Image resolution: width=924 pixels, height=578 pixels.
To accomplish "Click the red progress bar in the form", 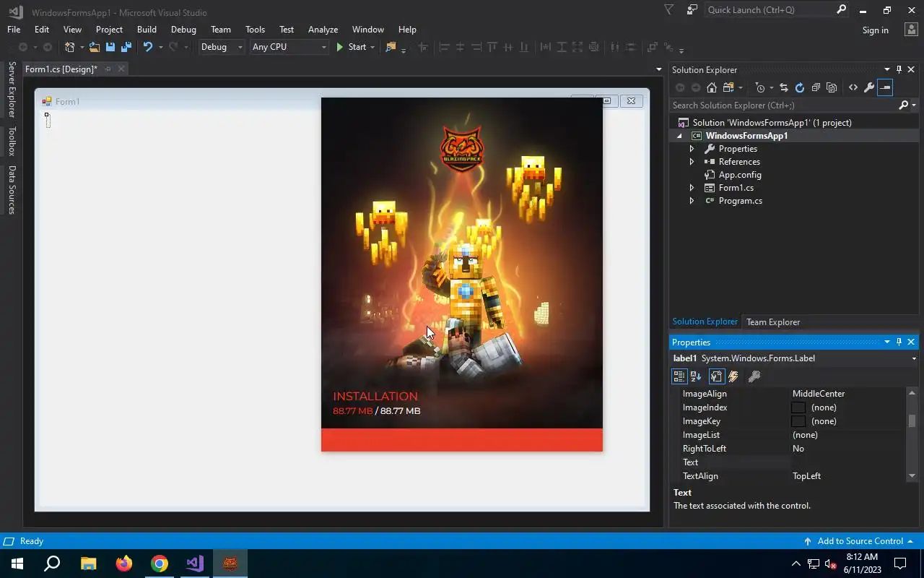I will click(462, 440).
